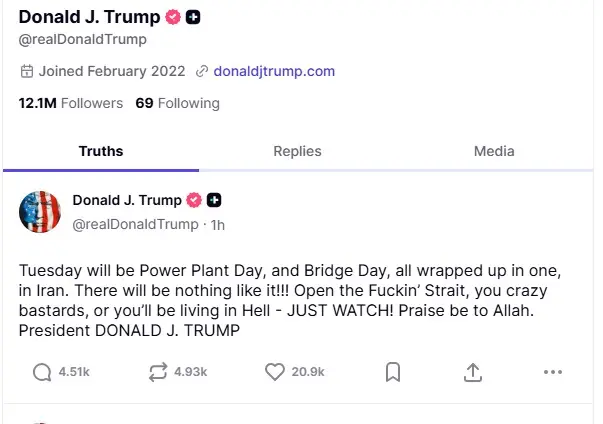
Task: Click the 1h timestamp on the post
Action: [x=217, y=225]
